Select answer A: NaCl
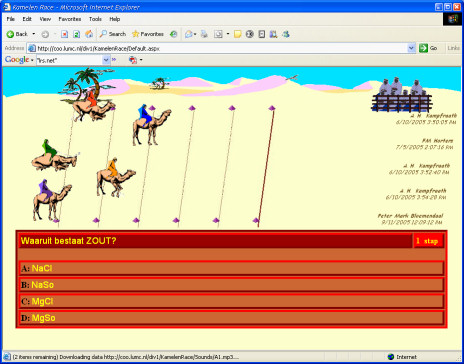 pos(232,268)
